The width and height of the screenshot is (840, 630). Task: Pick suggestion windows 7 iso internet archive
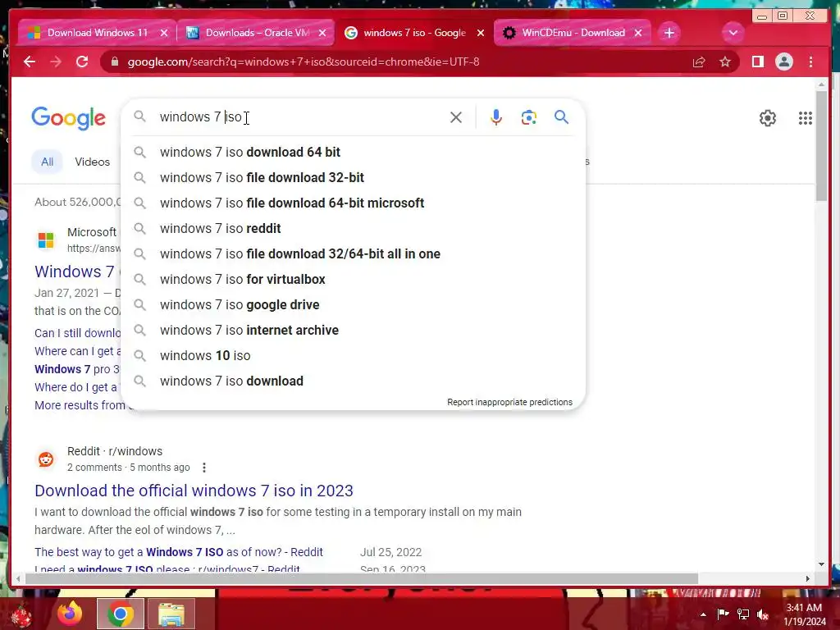354,330
